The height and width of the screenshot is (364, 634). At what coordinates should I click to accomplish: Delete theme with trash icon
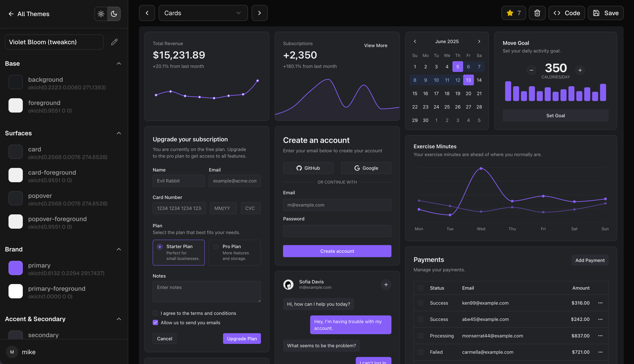(x=537, y=13)
